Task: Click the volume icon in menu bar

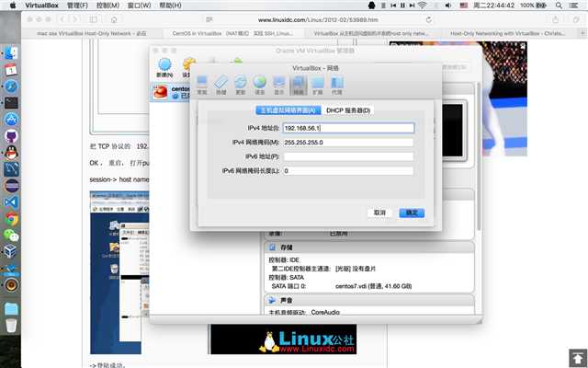Action: [448, 6]
